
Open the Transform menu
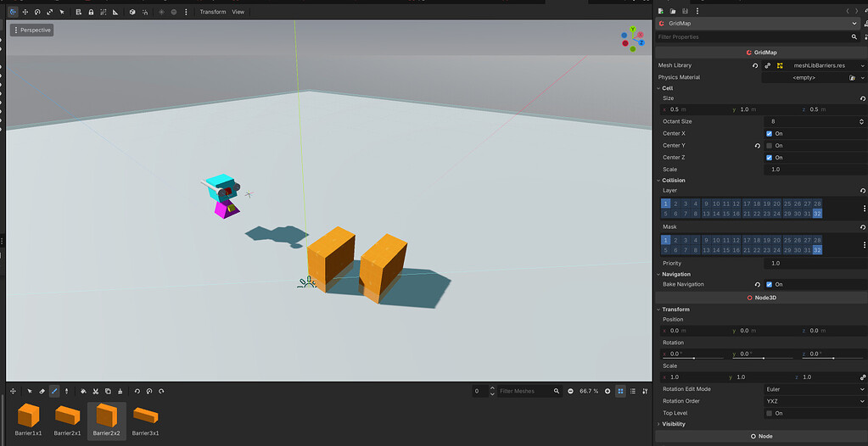click(x=213, y=12)
